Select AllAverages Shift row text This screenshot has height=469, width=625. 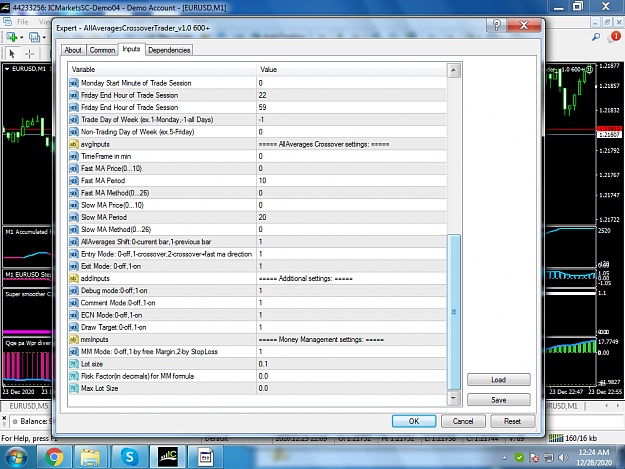(146, 241)
